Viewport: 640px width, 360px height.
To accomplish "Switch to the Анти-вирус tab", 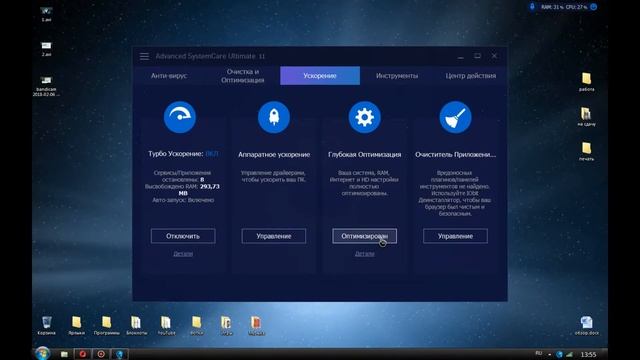I will (x=169, y=76).
